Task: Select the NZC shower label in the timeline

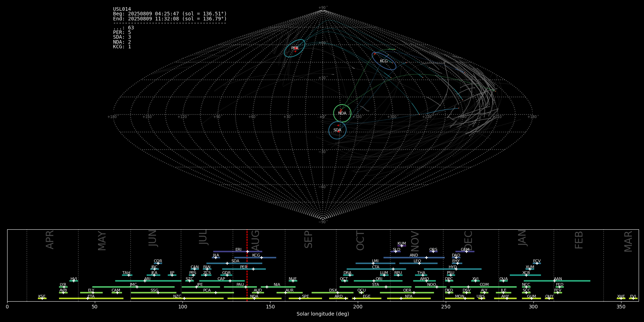Action: coord(177,297)
